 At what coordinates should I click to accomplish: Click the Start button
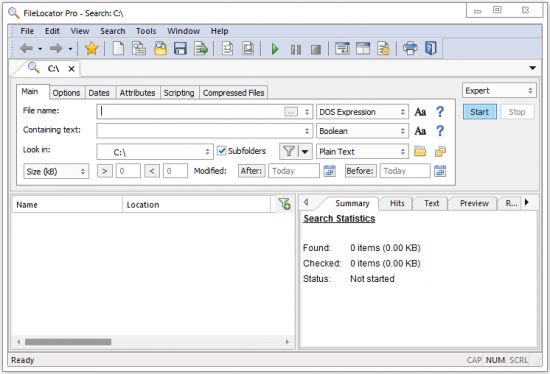coord(479,112)
